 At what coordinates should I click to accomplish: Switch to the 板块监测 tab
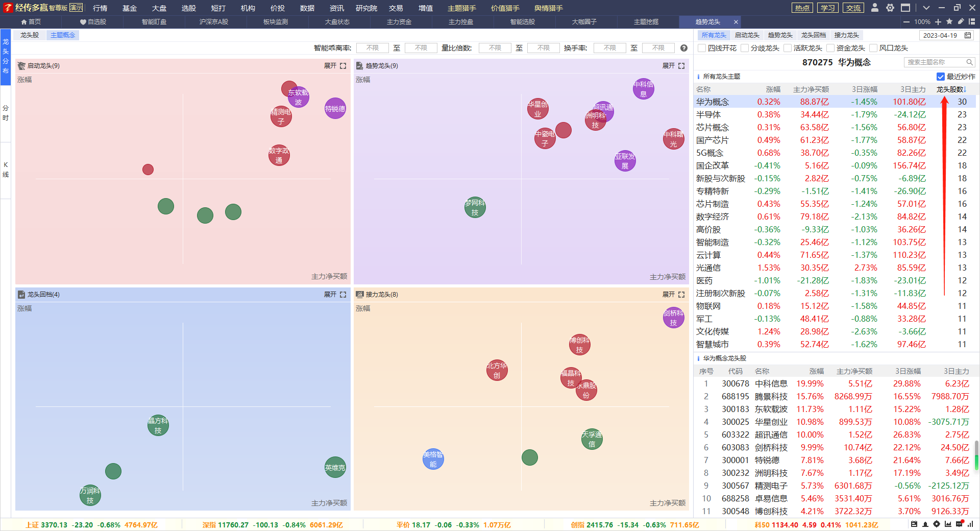point(276,22)
